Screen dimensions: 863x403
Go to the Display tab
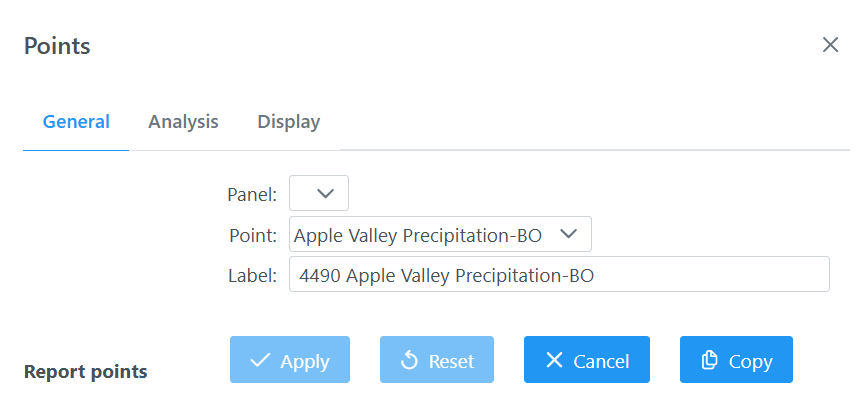(x=288, y=122)
